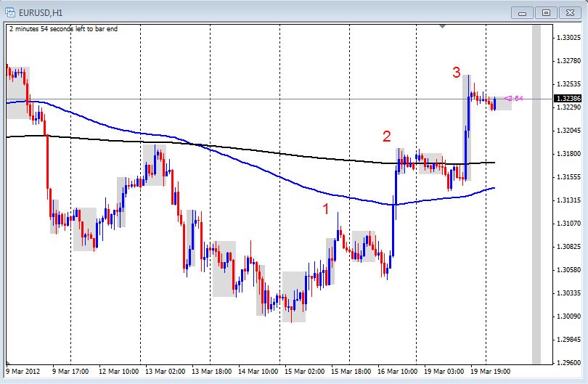Click price scale value 1.29600
Image resolution: width=588 pixels, height=384 pixels.
click(568, 363)
